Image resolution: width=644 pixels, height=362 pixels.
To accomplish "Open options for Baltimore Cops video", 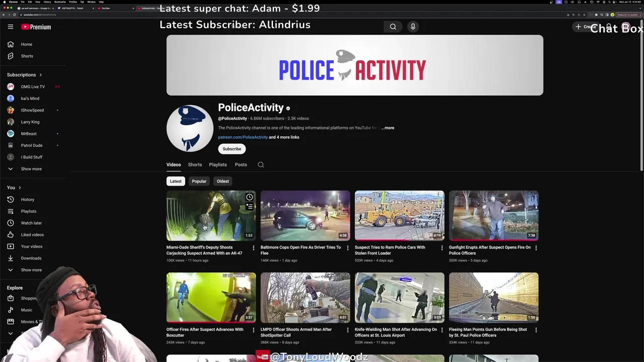I will click(347, 247).
